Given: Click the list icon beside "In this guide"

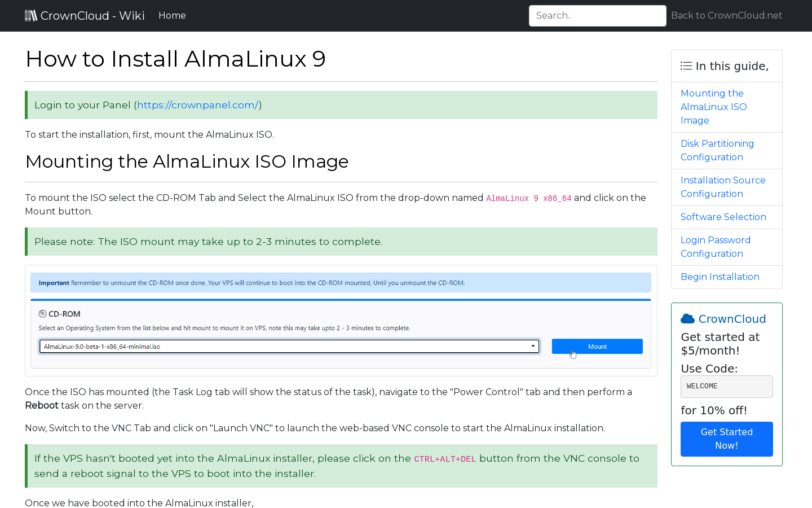Looking at the screenshot, I should [686, 65].
